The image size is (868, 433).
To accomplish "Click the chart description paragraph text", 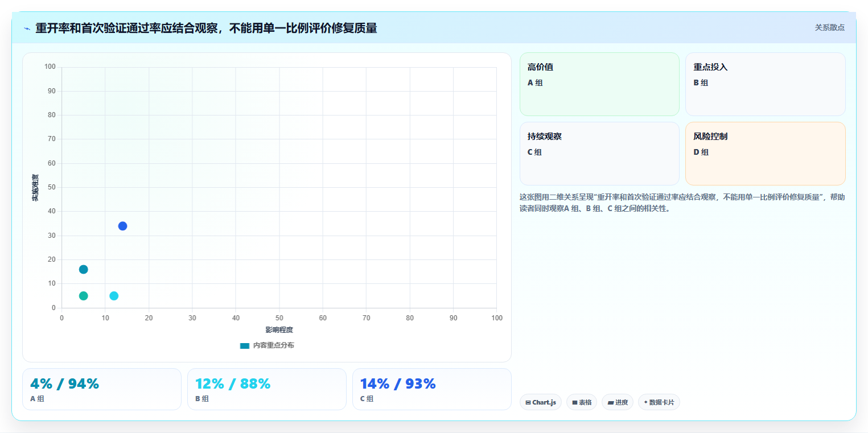I will click(x=682, y=203).
